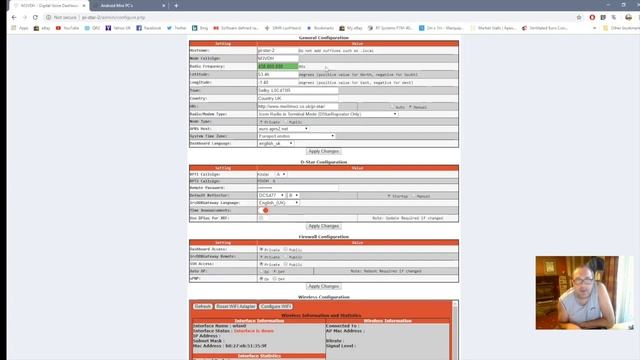Click the Configure WiFi button
This screenshot has width=640, height=360.
click(276, 307)
